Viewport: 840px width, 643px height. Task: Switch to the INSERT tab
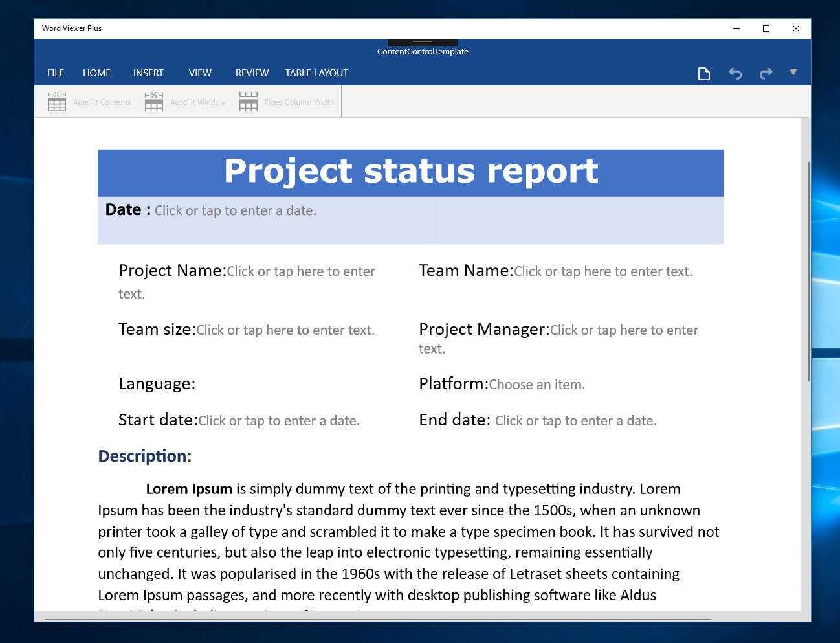coord(148,73)
